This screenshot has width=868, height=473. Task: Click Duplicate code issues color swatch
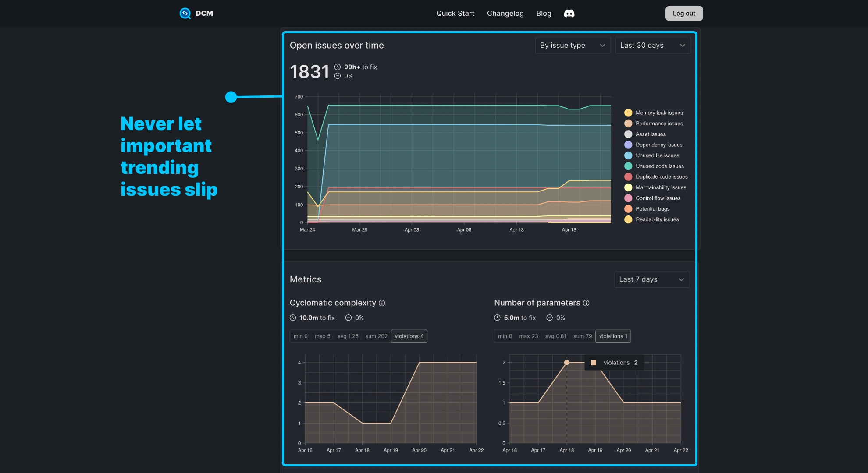pos(628,177)
